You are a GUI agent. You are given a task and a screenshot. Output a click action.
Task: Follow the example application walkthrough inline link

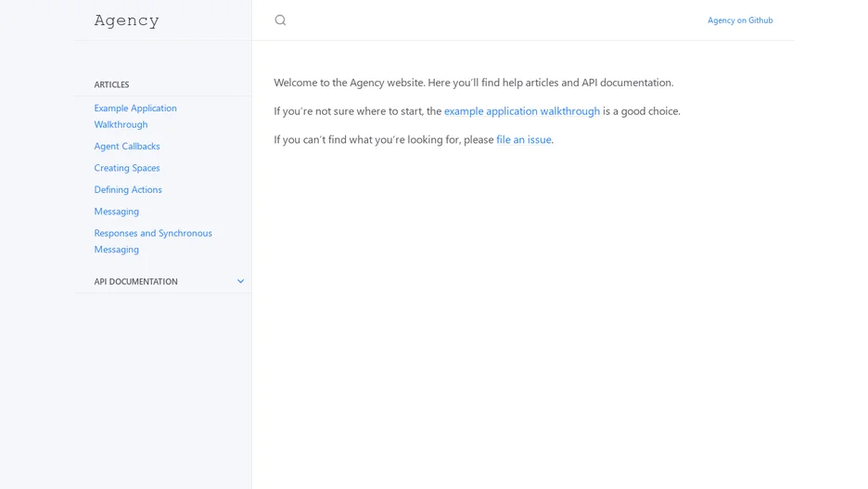coord(522,111)
